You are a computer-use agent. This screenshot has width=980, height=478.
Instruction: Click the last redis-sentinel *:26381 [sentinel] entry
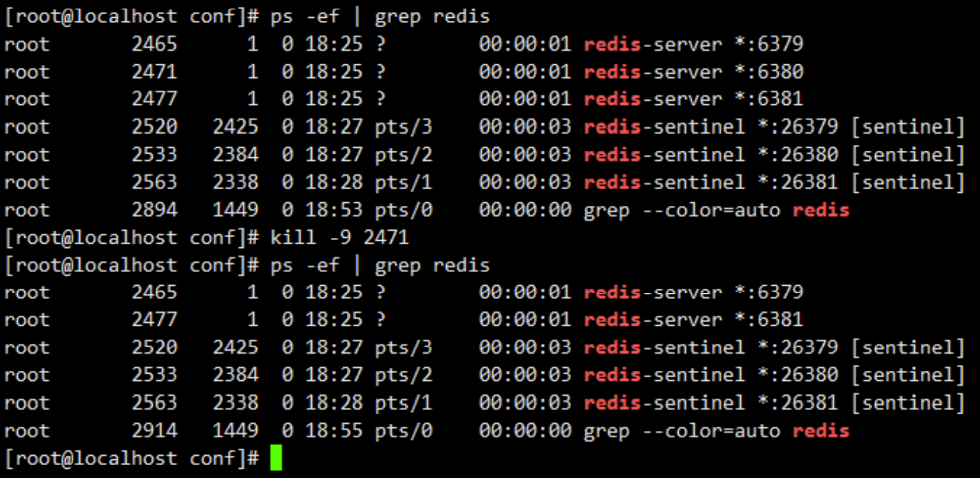pyautogui.click(x=774, y=403)
